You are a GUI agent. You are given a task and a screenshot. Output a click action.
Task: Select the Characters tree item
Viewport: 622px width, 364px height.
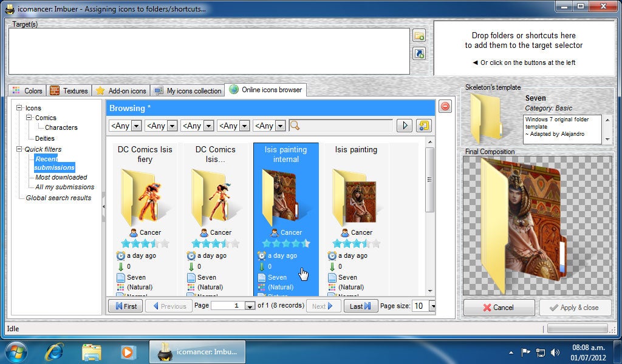61,127
